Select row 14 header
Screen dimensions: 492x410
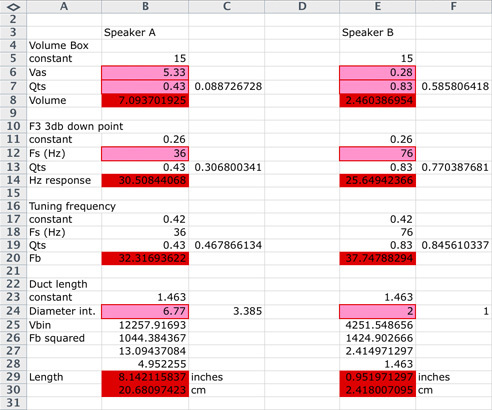[x=13, y=180]
